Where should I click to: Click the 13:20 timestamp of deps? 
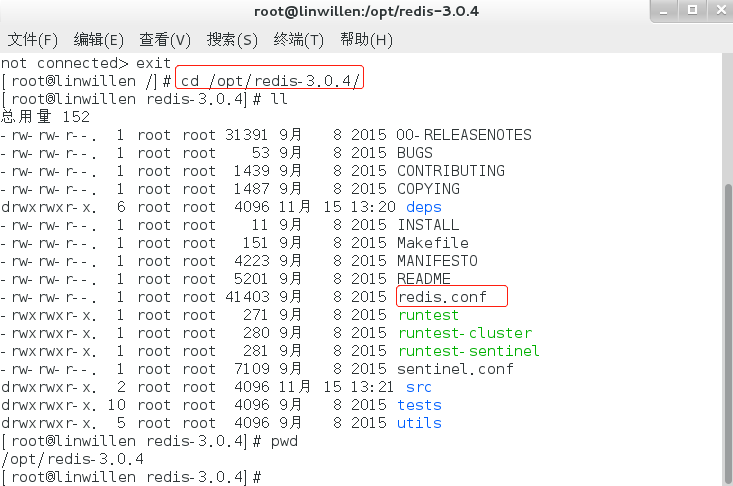click(x=374, y=207)
